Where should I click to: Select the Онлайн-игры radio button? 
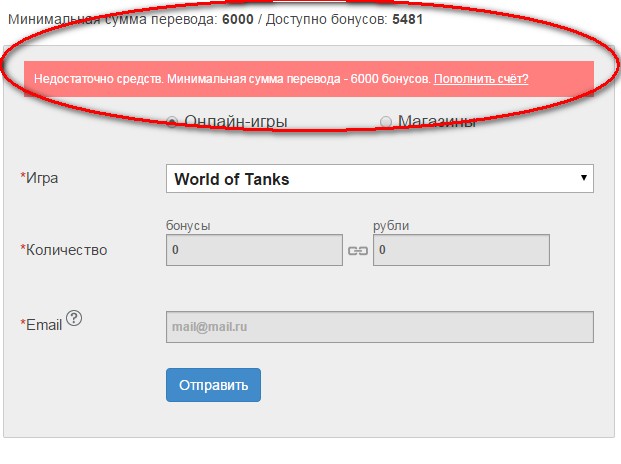172,122
